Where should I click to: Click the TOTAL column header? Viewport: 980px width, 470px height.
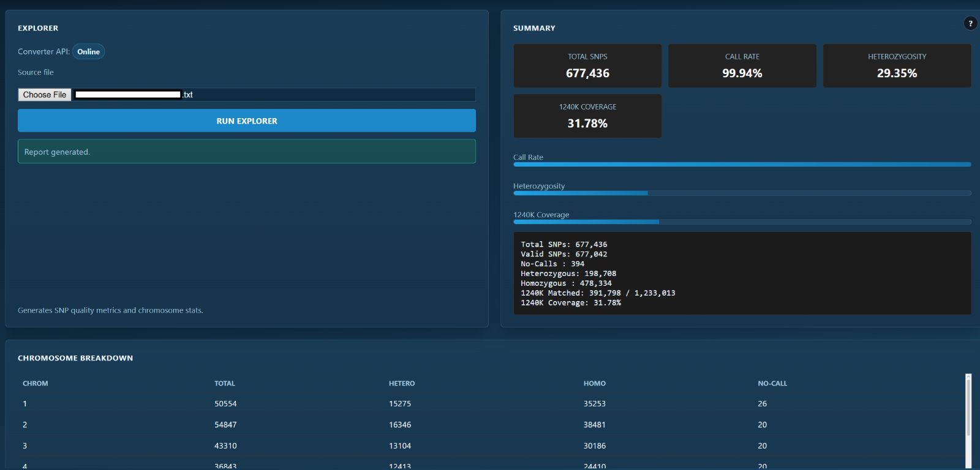click(x=225, y=384)
